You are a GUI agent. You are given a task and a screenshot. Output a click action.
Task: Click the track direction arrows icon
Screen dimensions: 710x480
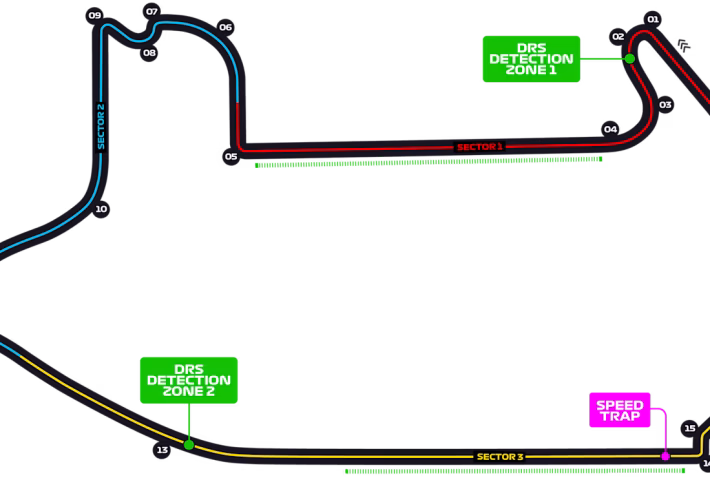(684, 45)
